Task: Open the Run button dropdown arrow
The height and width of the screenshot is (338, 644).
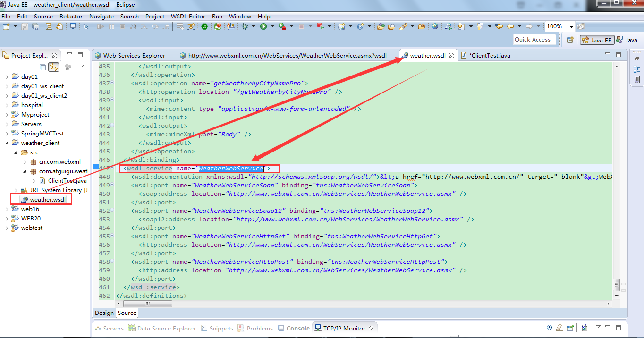Action: 272,27
